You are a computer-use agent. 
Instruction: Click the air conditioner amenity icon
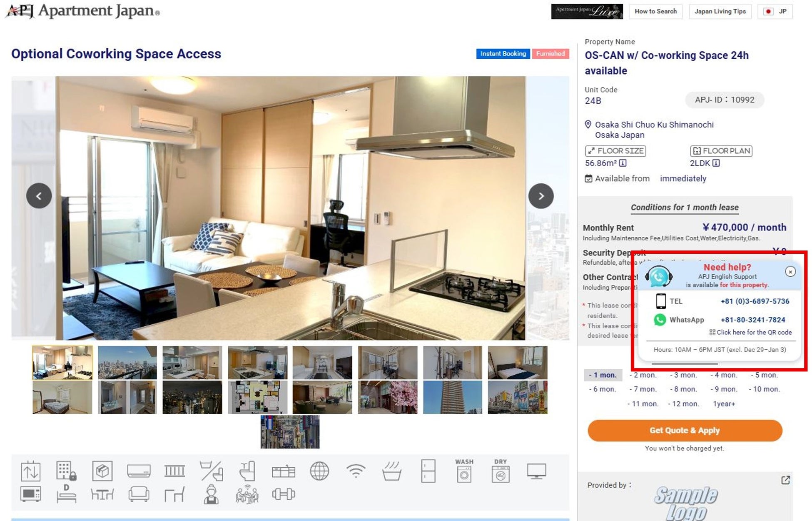pos(139,471)
